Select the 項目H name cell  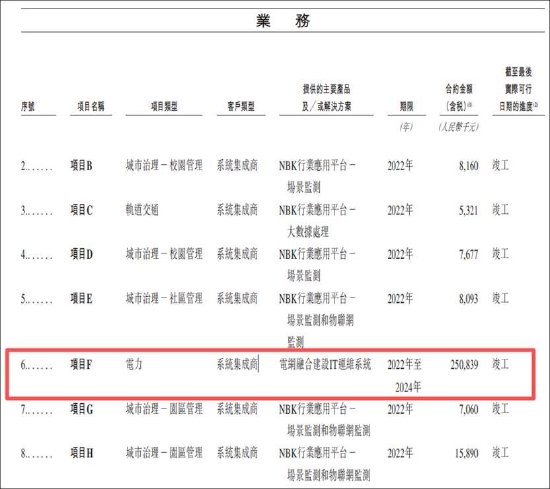coord(81,453)
